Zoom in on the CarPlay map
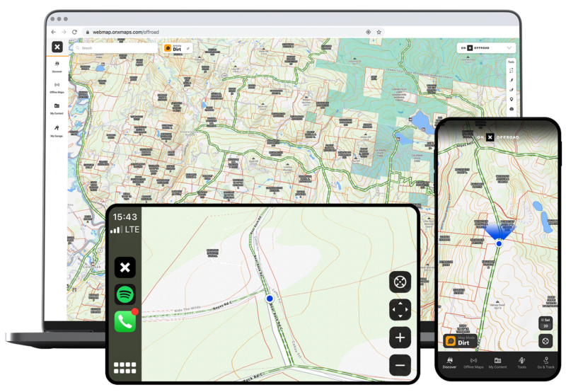Viewport: 566px width, 392px height. (x=400, y=338)
